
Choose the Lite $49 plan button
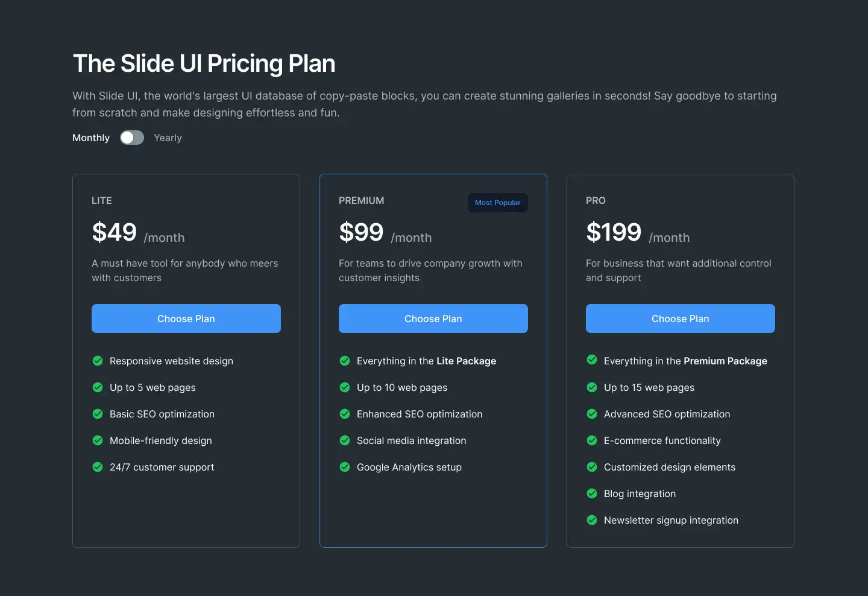[186, 319]
